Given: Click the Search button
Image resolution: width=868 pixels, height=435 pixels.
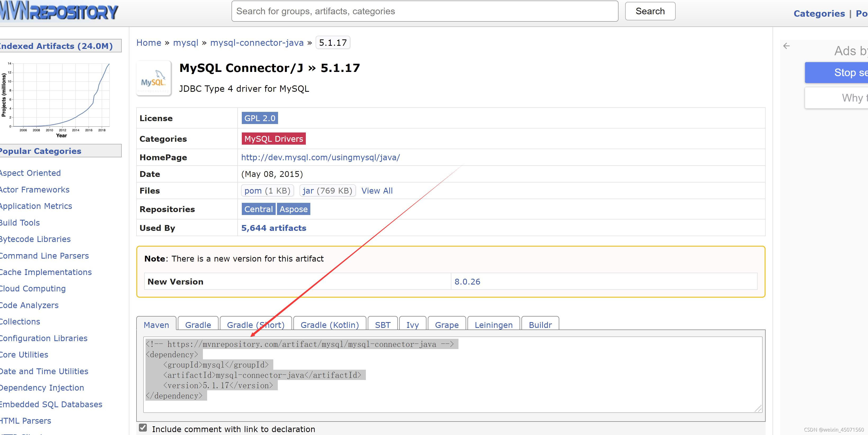Looking at the screenshot, I should click(x=650, y=11).
